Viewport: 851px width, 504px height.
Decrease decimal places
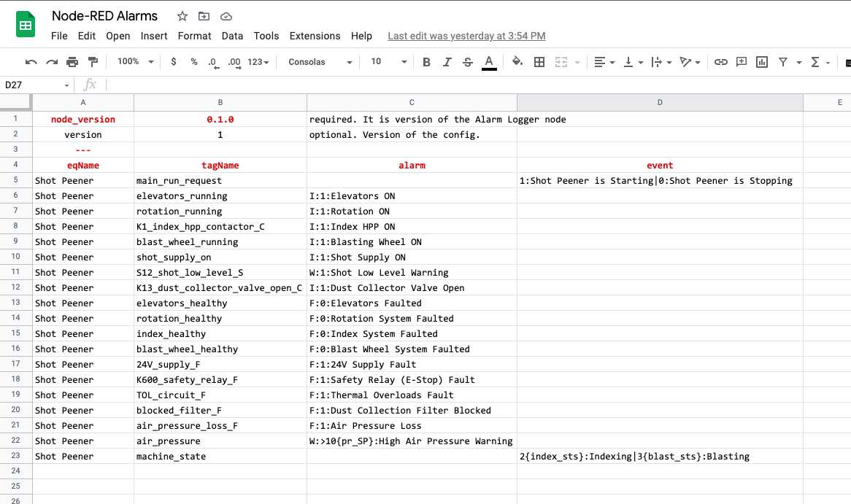coord(213,63)
